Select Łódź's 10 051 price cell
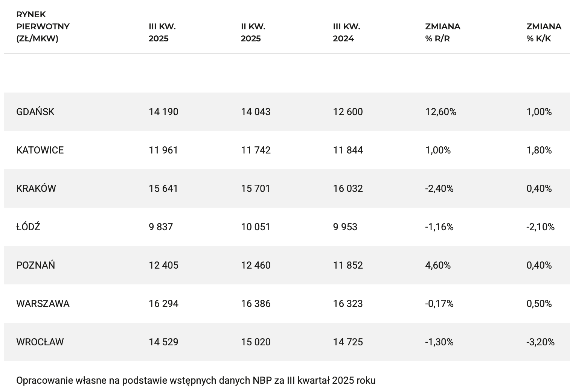The height and width of the screenshot is (392, 570). (256, 227)
